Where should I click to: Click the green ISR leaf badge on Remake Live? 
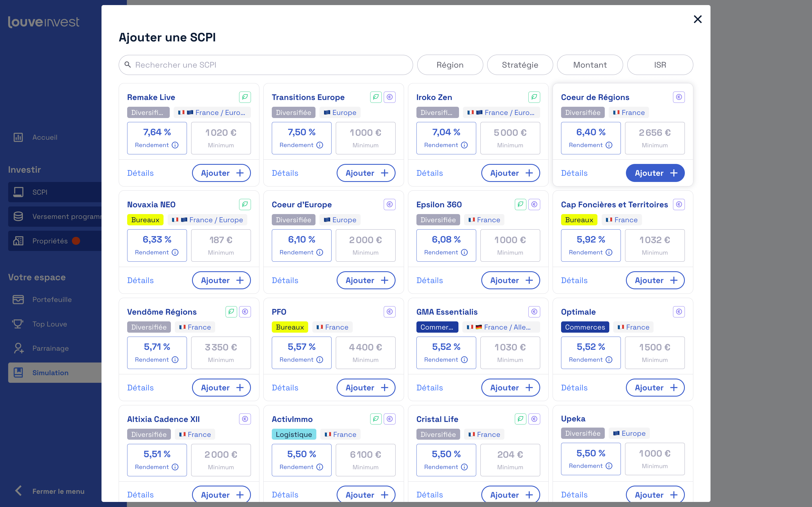(x=245, y=97)
